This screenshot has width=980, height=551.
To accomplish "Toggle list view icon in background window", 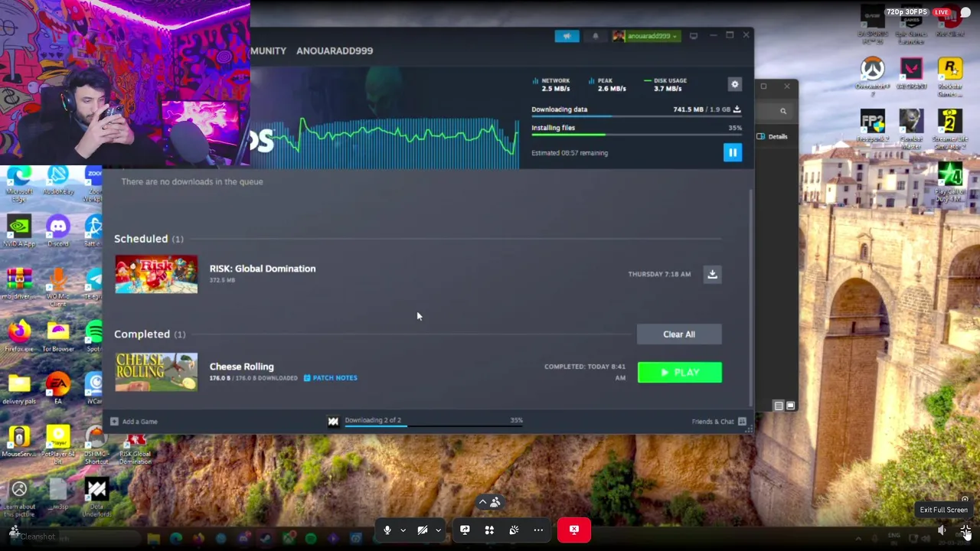I will click(779, 406).
